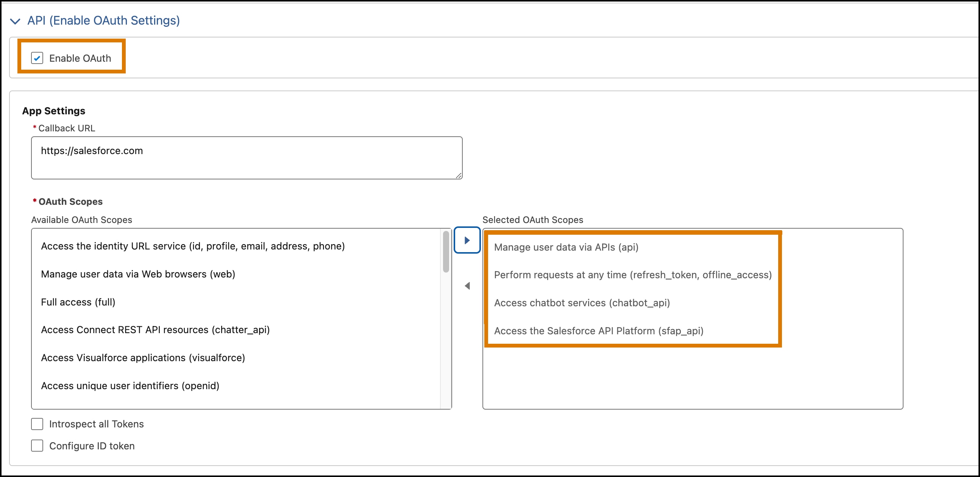Select Access chatbot services (chatbot_api) scope
Image resolution: width=980 pixels, height=477 pixels.
tap(582, 303)
